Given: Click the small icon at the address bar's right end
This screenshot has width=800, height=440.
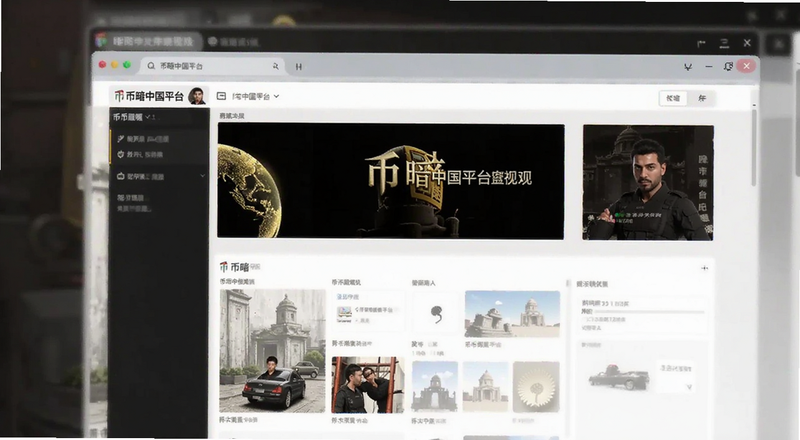Looking at the screenshot, I should tap(276, 66).
